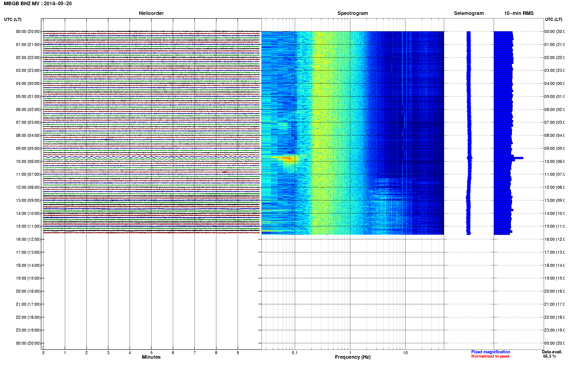Select the left '03:00 (23:00)' time label

pos(28,70)
